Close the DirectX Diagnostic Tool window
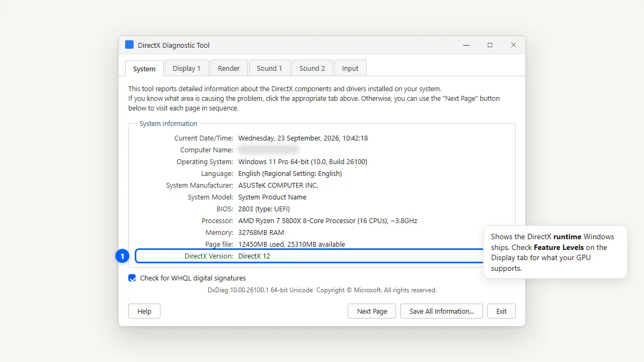Viewport: 644px width, 362px height. [x=514, y=45]
